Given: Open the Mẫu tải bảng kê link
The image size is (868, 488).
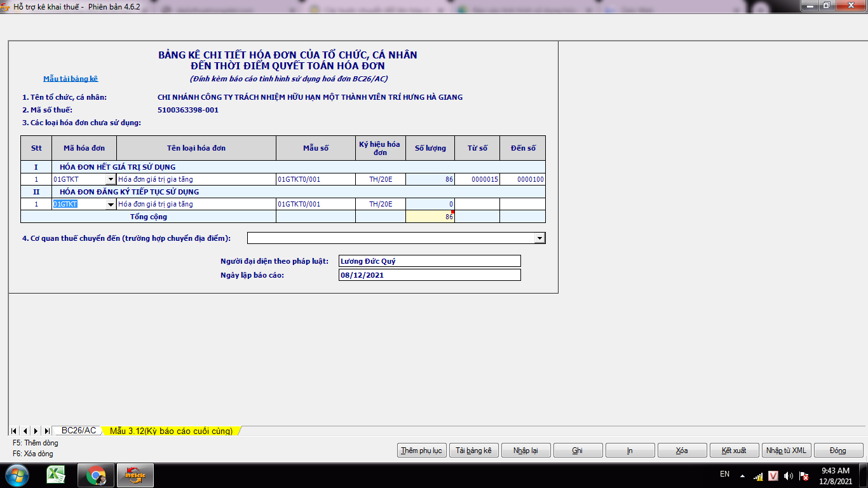Looking at the screenshot, I should tap(71, 79).
